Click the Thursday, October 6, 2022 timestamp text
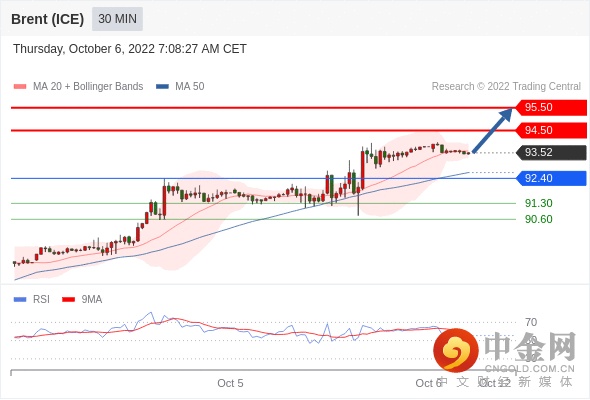 click(130, 49)
